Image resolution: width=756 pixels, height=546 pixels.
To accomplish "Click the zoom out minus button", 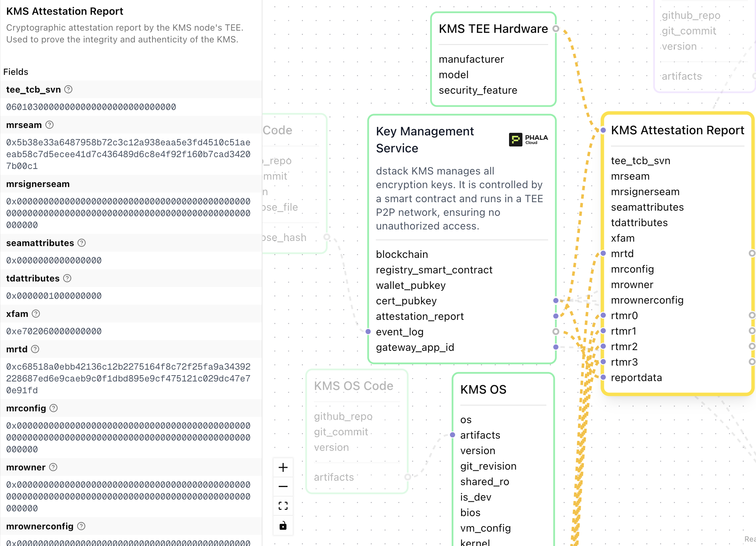I will (x=283, y=487).
